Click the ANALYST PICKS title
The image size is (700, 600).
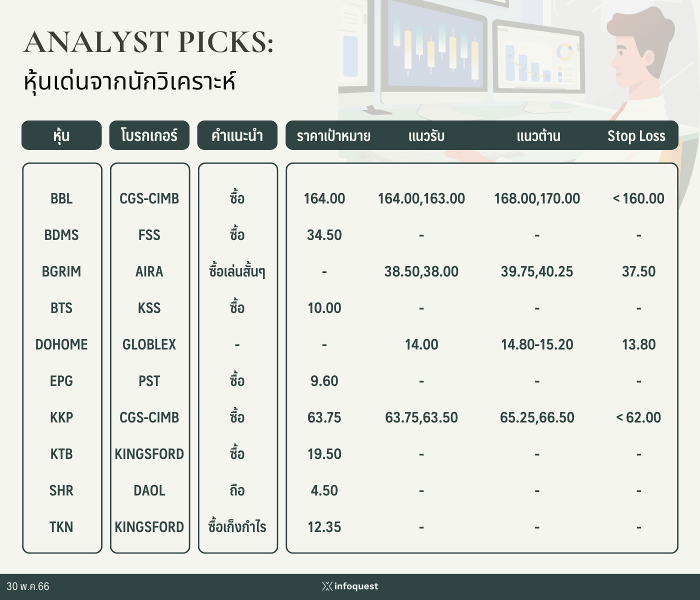149,41
